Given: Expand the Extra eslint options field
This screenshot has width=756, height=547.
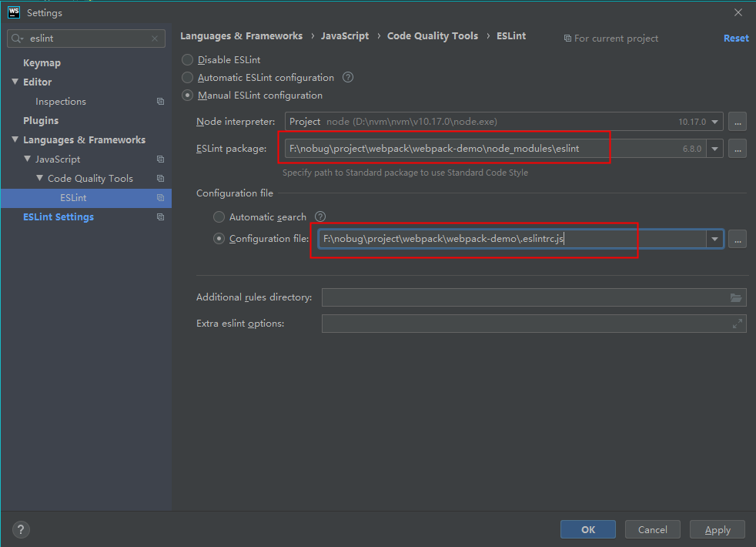Looking at the screenshot, I should (738, 324).
